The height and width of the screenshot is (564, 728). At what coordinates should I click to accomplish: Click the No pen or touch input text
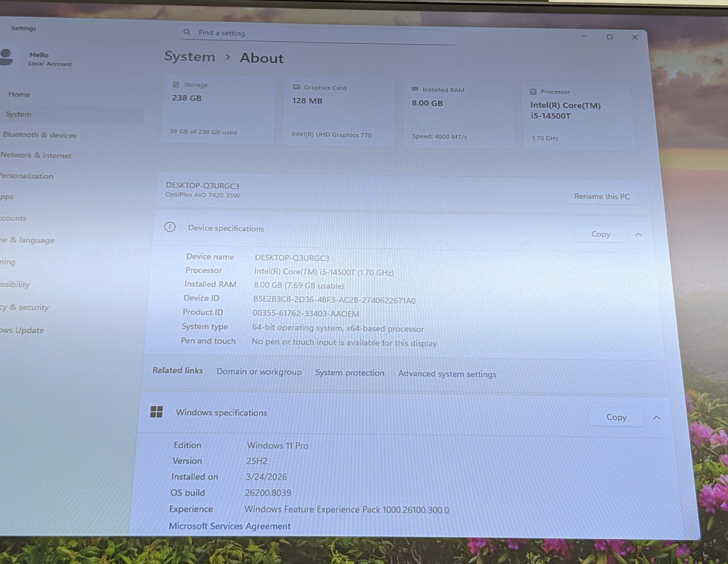click(x=344, y=342)
